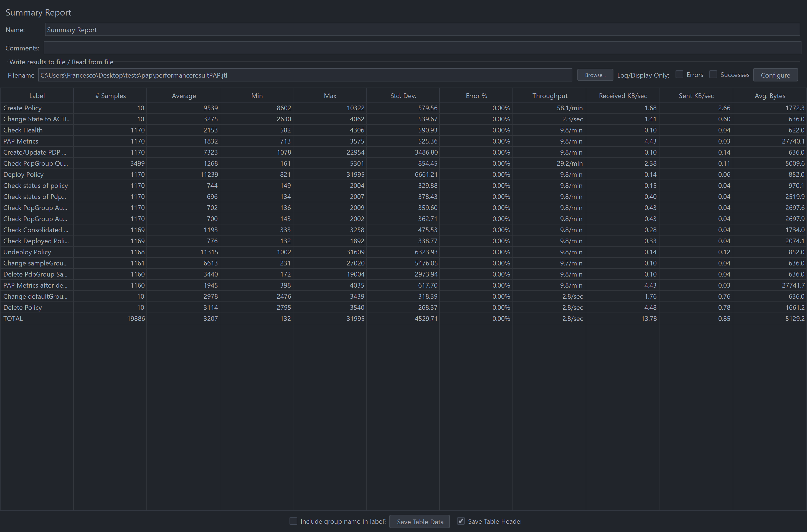This screenshot has width=807, height=532.
Task: Sort by the Avg. Bytes column header
Action: (x=770, y=96)
